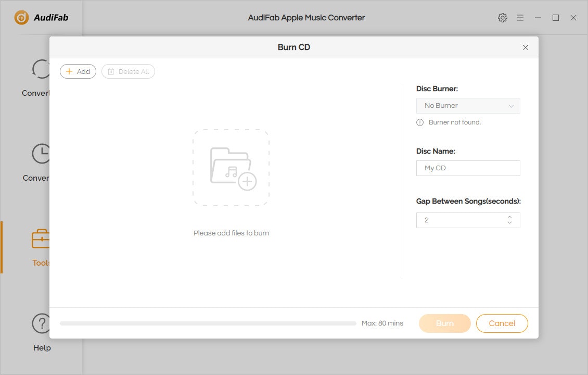Open settings via the gear icon
The height and width of the screenshot is (375, 588).
[x=503, y=18]
